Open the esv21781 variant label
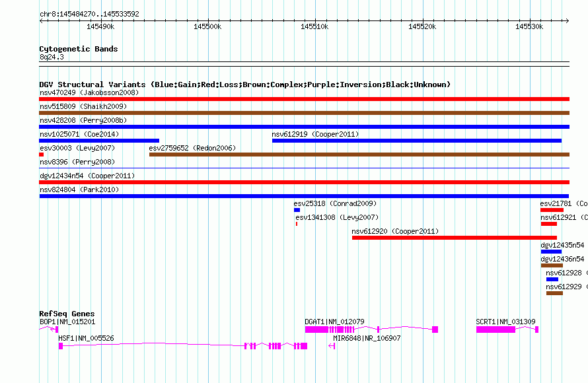The image size is (588, 383). click(564, 203)
